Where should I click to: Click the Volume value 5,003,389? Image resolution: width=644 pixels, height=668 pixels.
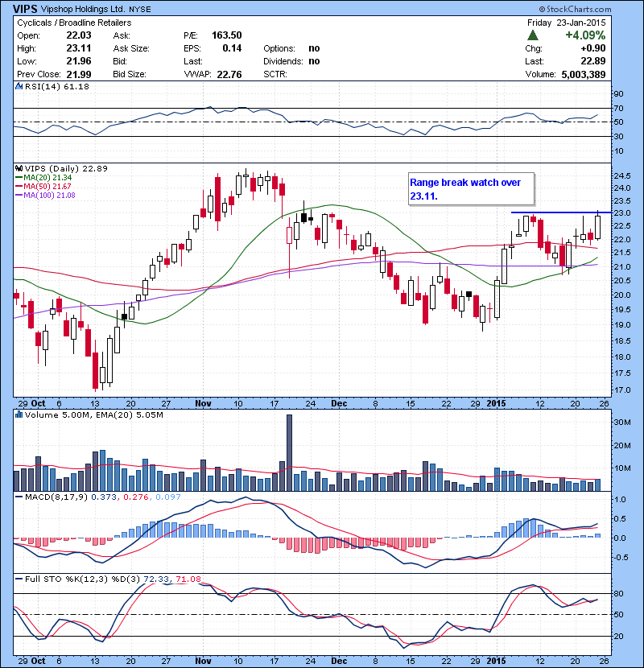pyautogui.click(x=584, y=75)
